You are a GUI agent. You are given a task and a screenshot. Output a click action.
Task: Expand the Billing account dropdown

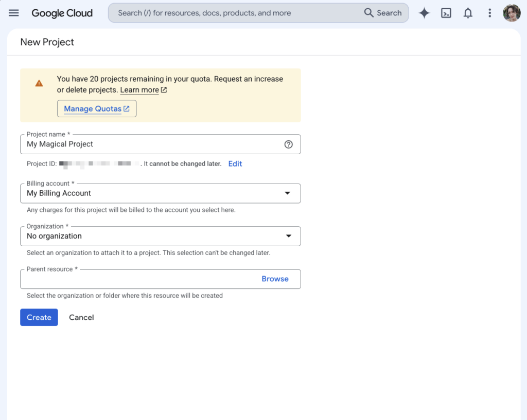(161, 193)
